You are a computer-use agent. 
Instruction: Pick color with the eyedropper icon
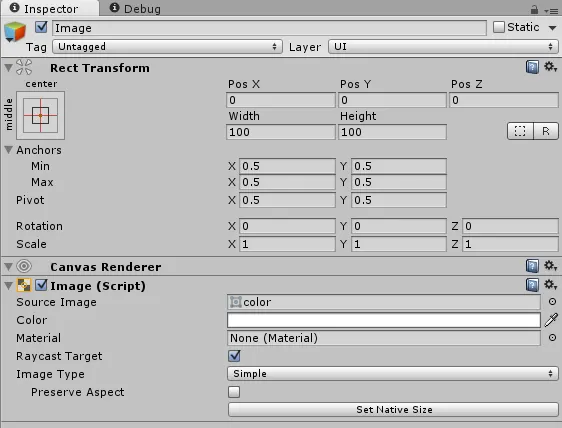click(551, 320)
